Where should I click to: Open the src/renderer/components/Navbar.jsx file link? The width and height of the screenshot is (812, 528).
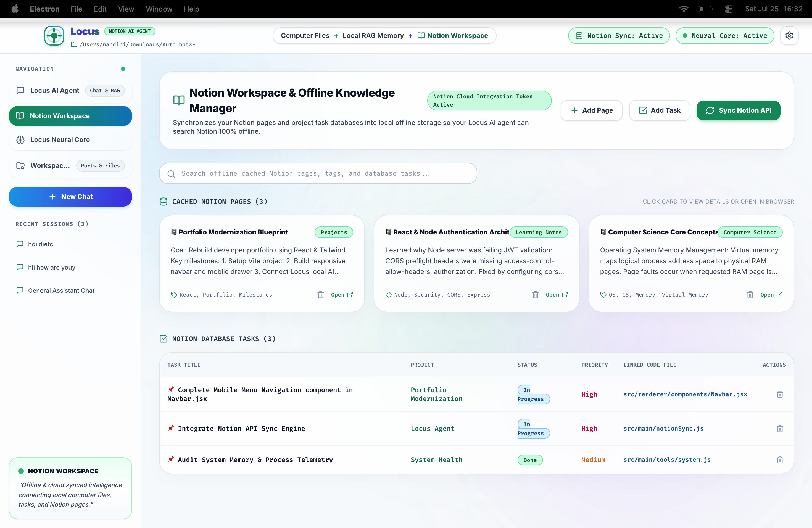click(685, 394)
